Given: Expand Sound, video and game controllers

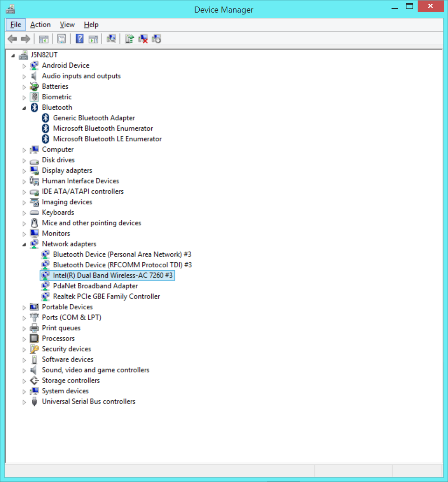Looking at the screenshot, I should [24, 370].
